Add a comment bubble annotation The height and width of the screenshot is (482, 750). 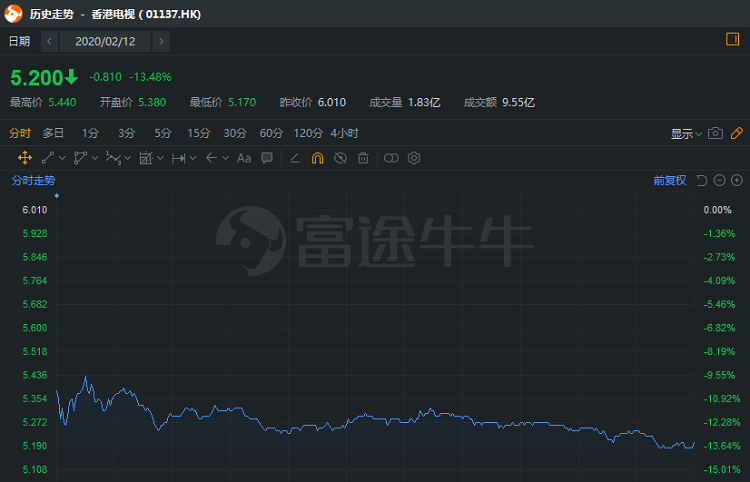(267, 158)
